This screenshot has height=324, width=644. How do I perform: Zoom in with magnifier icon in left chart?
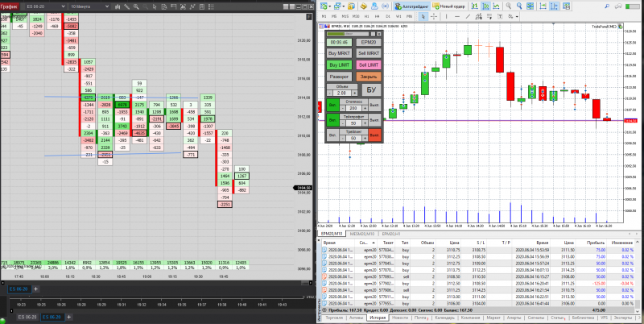[136, 6]
